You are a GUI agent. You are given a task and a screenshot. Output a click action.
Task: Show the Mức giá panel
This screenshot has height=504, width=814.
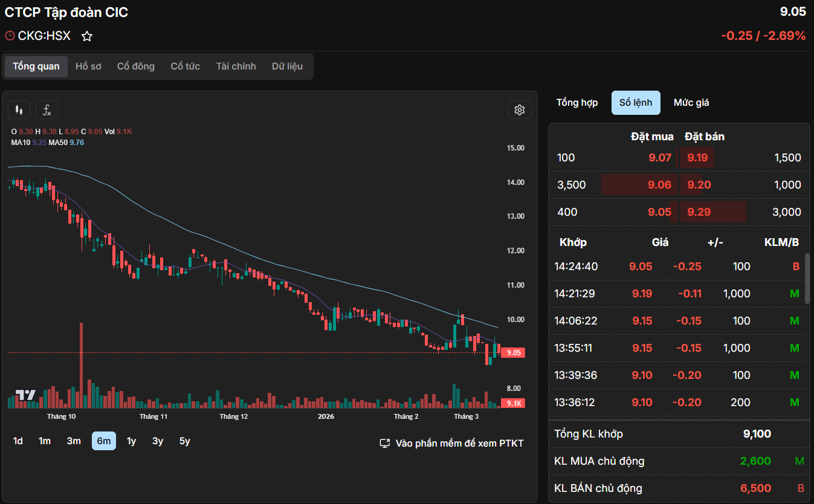(x=691, y=103)
